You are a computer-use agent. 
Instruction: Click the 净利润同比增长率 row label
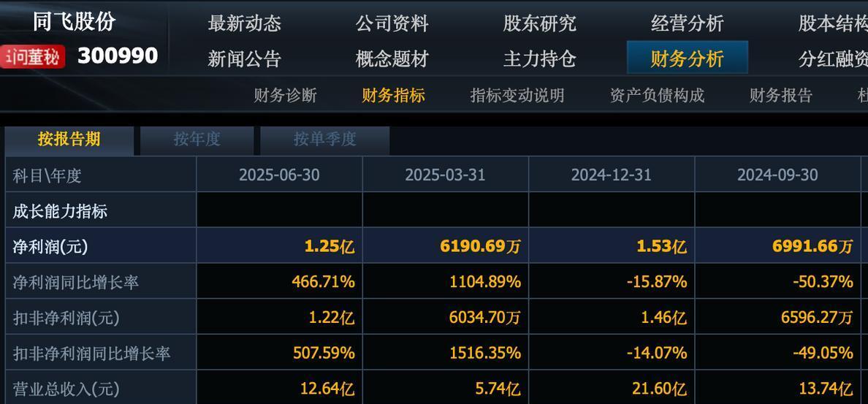click(76, 282)
